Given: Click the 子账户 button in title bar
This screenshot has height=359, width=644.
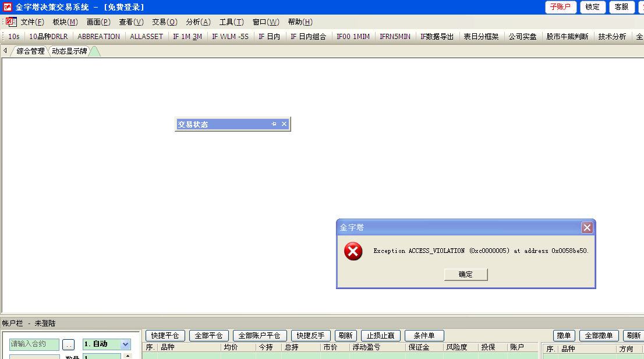Looking at the screenshot, I should (x=561, y=7).
